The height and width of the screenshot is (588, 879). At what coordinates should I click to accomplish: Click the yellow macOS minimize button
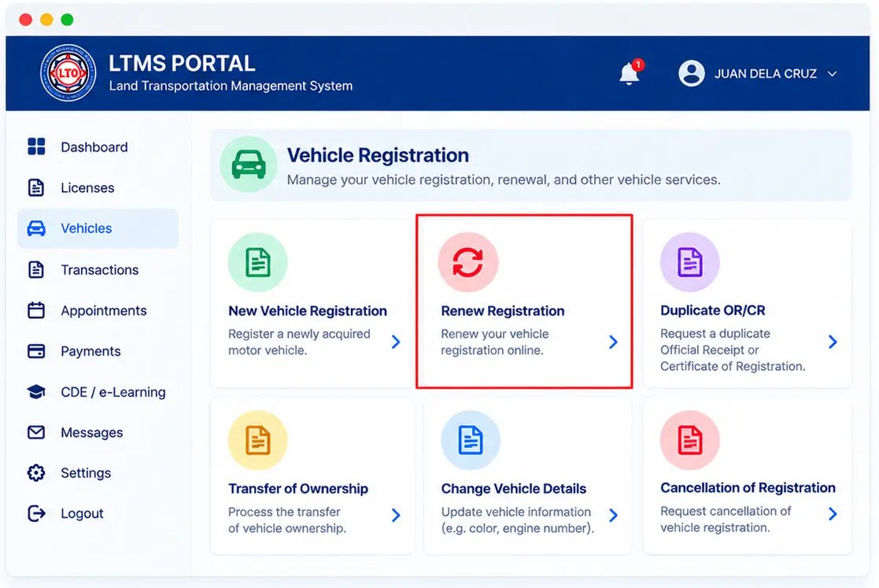tap(46, 20)
